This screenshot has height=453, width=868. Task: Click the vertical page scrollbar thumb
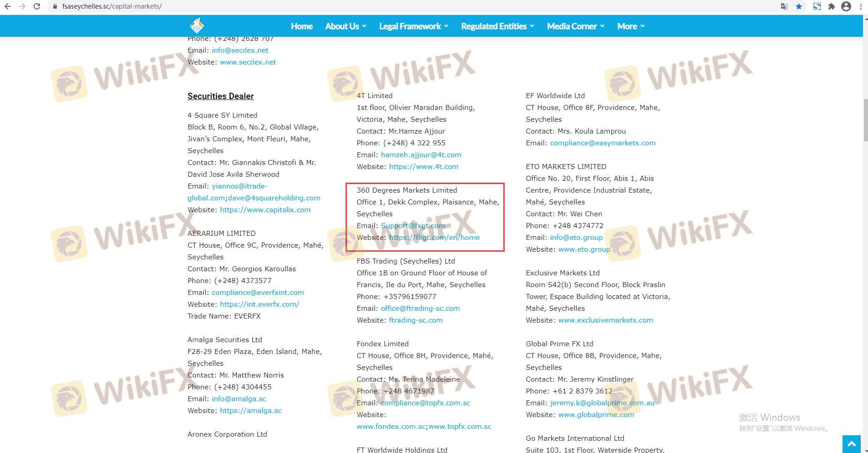[865, 120]
